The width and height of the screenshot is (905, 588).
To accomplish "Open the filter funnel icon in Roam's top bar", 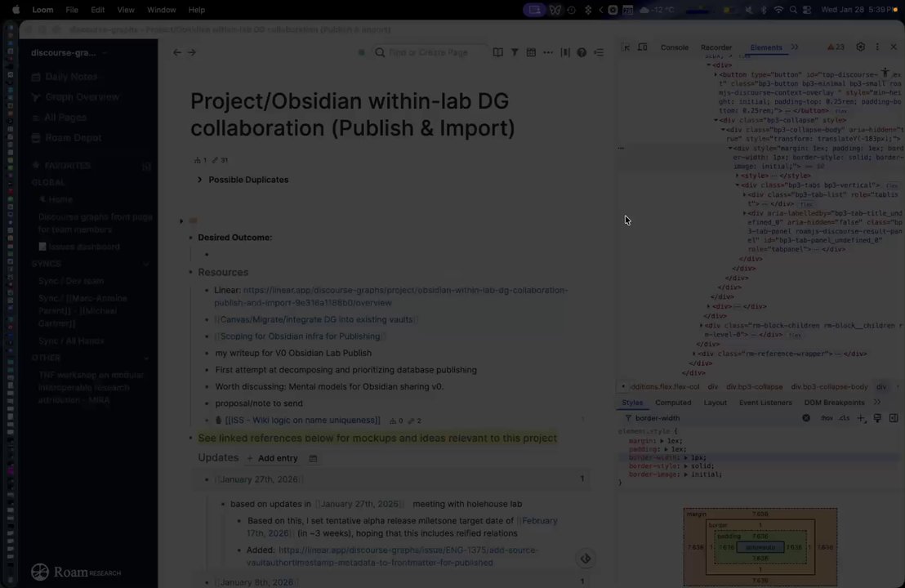I will [515, 52].
